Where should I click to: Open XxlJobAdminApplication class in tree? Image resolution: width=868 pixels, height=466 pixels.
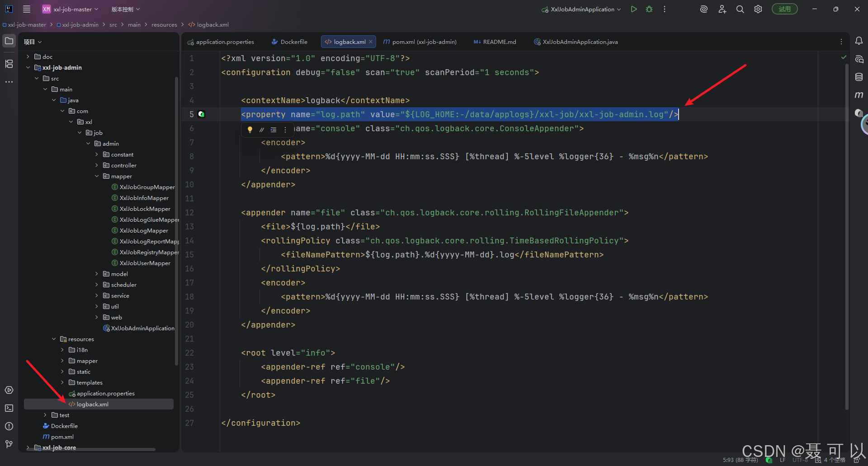click(139, 328)
